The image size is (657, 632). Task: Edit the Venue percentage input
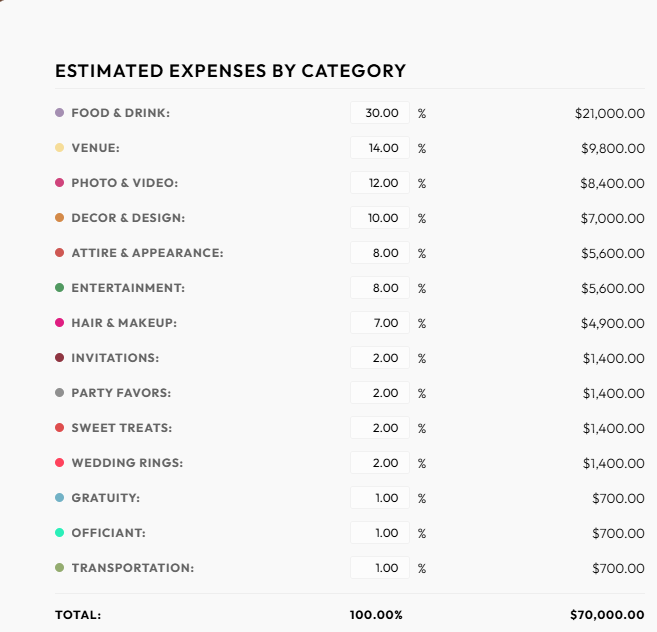380,148
